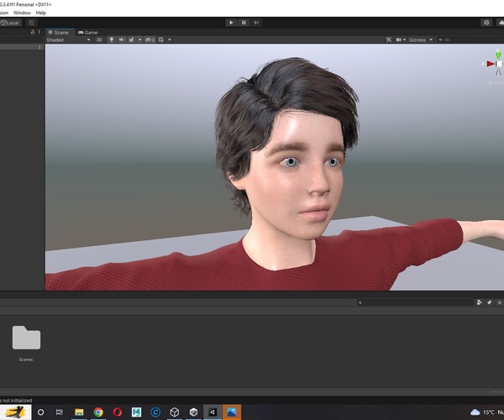Switch to the Game tab

[x=87, y=33]
